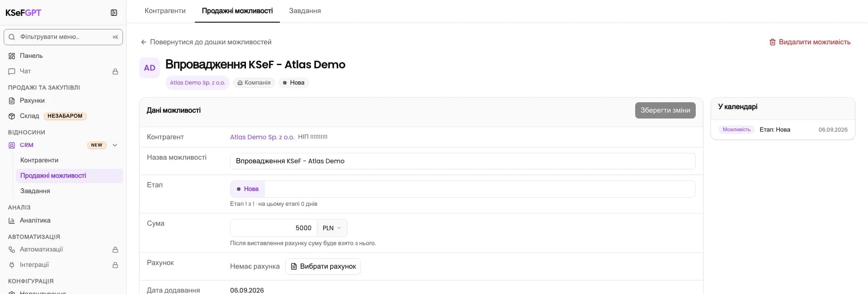Click the NEW badge beside CRM
This screenshot has width=868, height=294.
pos(97,145)
